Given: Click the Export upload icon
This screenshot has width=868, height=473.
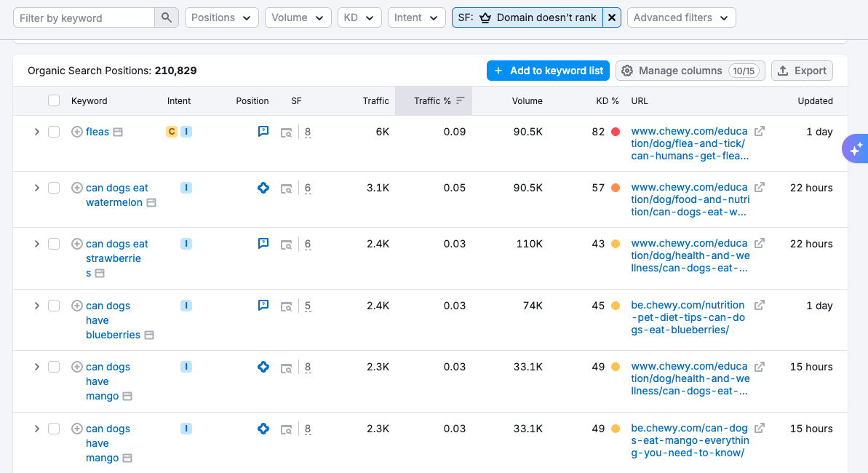Looking at the screenshot, I should [784, 71].
